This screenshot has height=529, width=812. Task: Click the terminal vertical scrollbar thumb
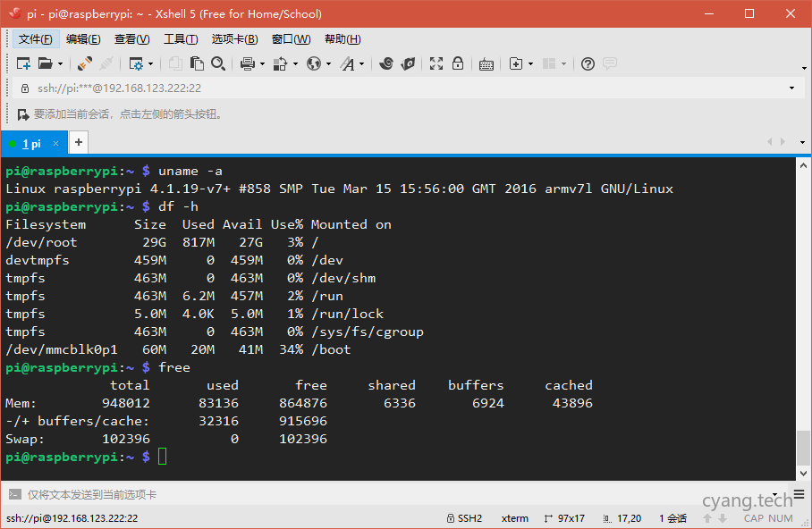(803, 447)
